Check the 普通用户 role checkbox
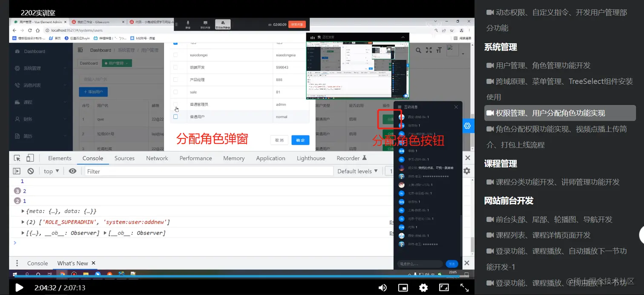644x295 pixels. pos(175,117)
